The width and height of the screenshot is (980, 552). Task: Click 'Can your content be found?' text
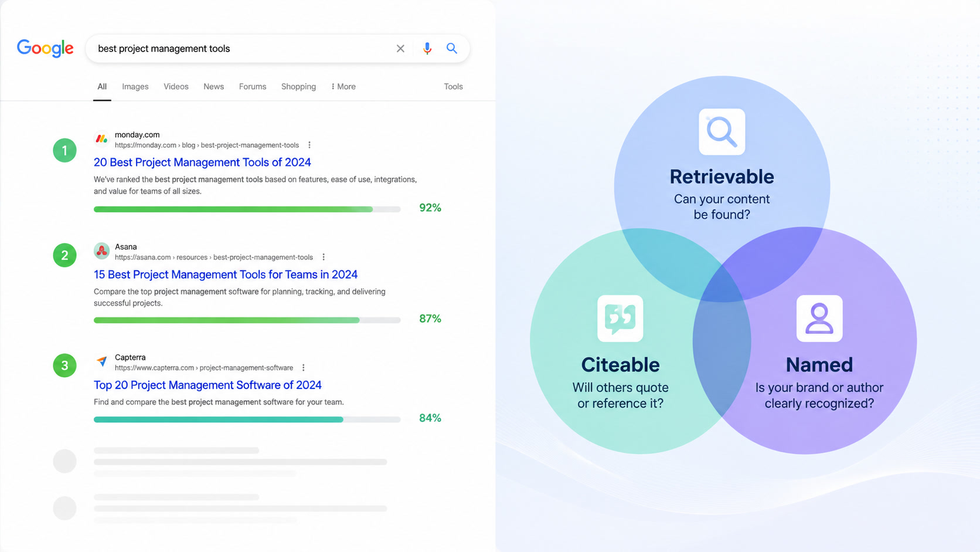(x=722, y=207)
